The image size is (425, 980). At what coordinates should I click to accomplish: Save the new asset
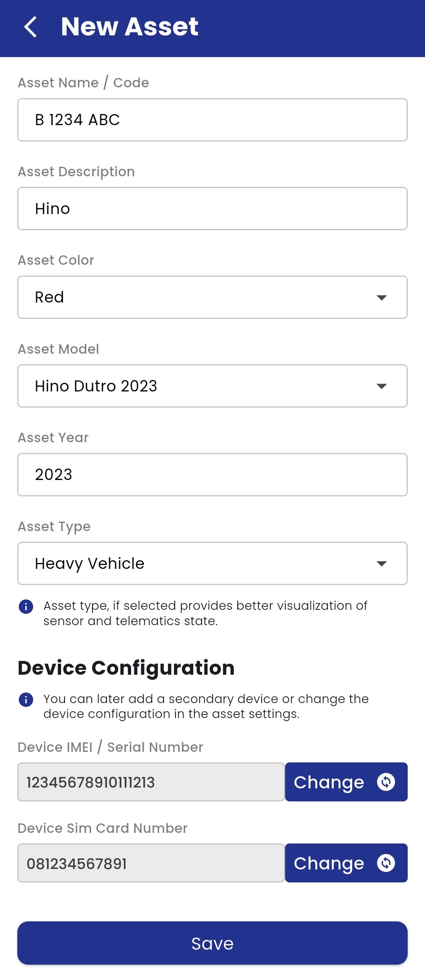pos(213,943)
